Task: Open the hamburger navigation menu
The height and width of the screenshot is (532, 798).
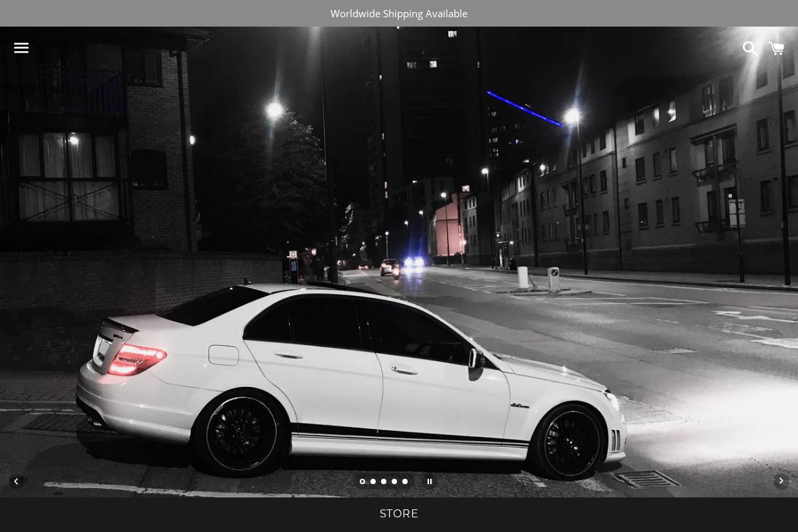Action: coord(21,48)
